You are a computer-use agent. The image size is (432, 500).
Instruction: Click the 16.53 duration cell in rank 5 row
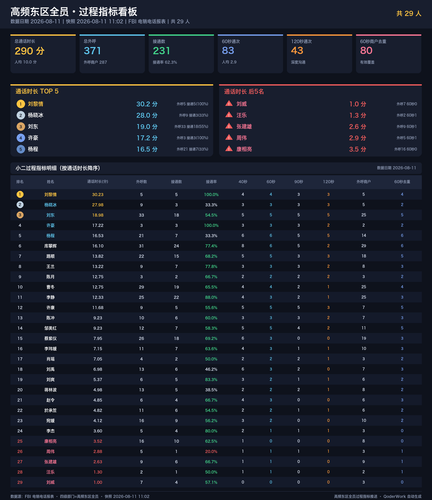[98, 236]
